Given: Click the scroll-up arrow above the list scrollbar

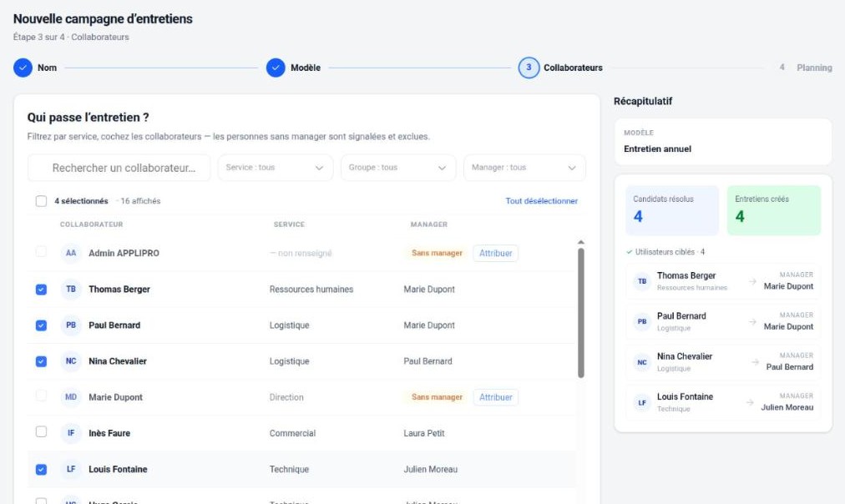Looking at the screenshot, I should click(580, 242).
